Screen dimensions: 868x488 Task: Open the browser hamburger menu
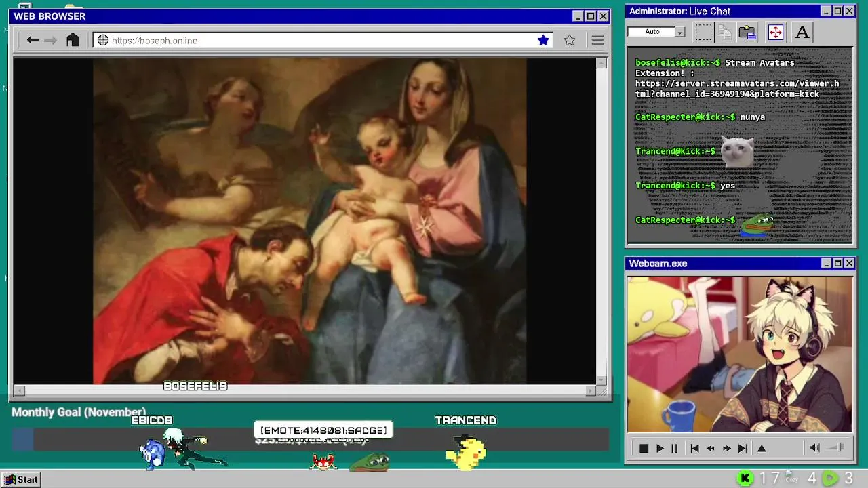[597, 40]
